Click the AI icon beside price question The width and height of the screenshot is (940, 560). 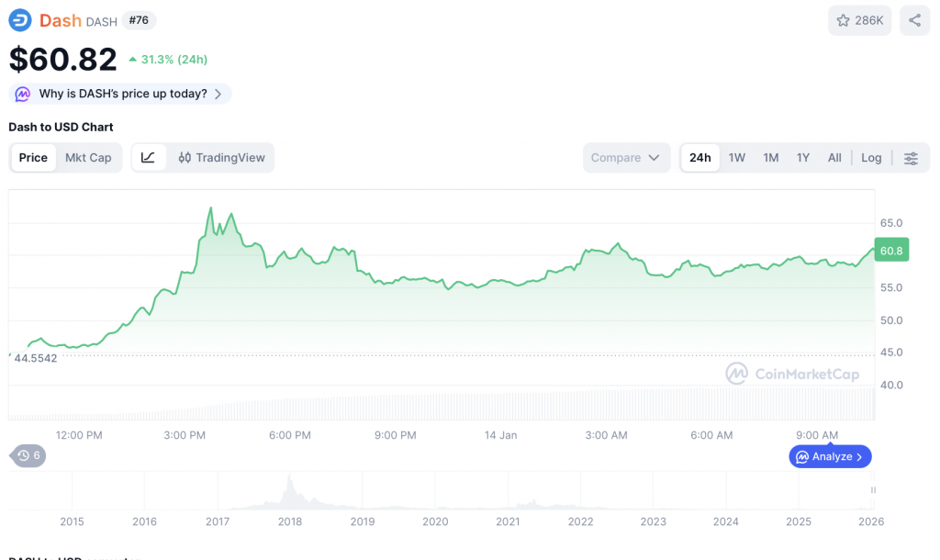pyautogui.click(x=23, y=94)
